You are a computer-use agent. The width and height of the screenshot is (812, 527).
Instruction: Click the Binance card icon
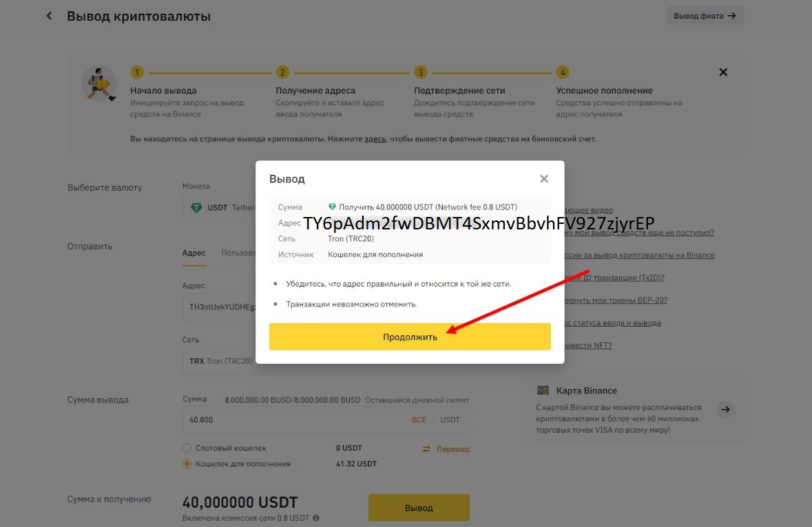coord(543,390)
